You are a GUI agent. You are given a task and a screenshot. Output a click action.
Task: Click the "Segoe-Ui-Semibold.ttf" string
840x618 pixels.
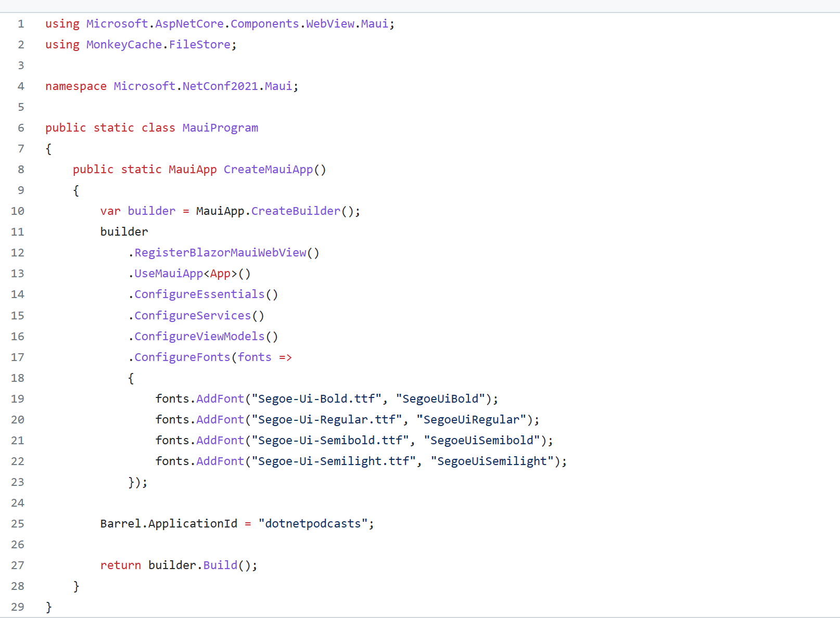pyautogui.click(x=330, y=441)
